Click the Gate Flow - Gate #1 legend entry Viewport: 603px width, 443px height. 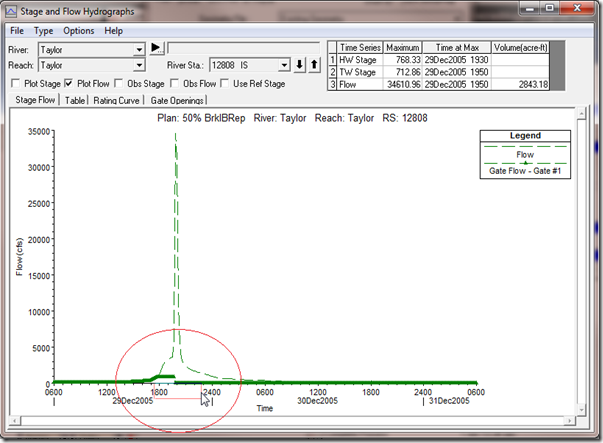[x=525, y=171]
